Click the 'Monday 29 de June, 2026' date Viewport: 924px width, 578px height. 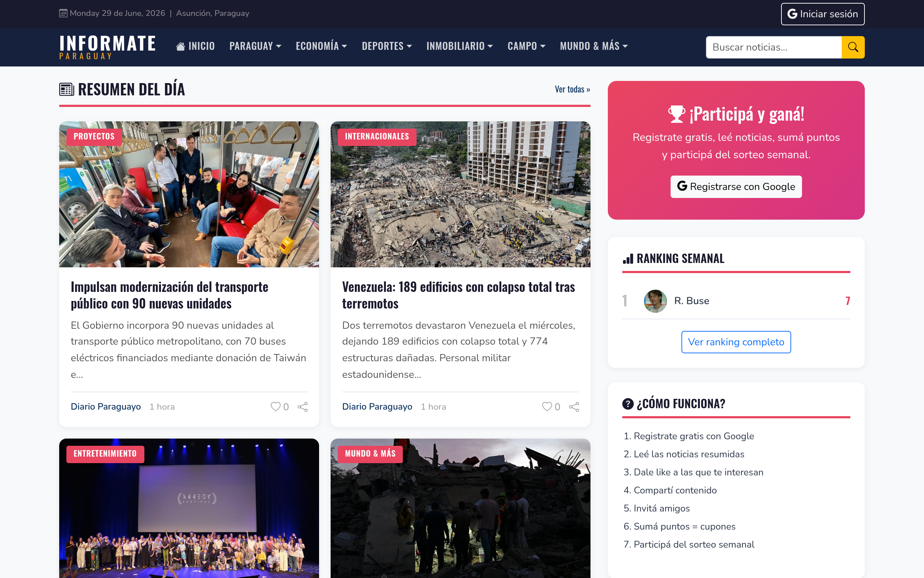click(x=117, y=13)
